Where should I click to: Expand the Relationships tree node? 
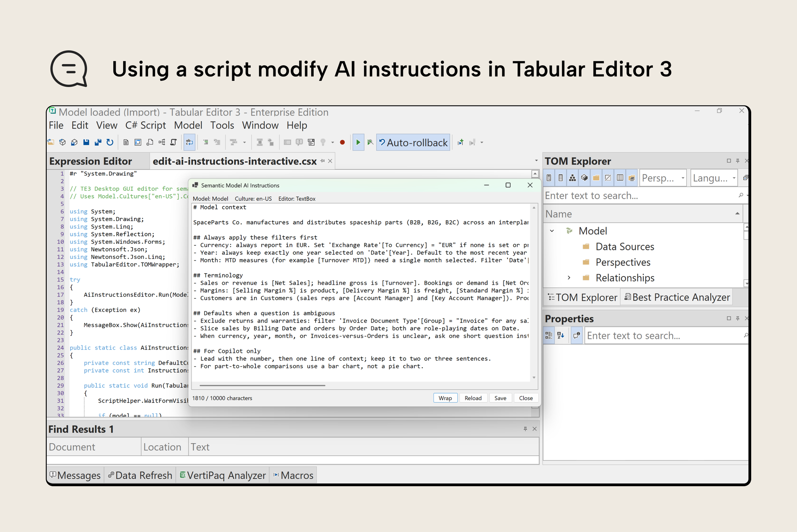(x=569, y=278)
